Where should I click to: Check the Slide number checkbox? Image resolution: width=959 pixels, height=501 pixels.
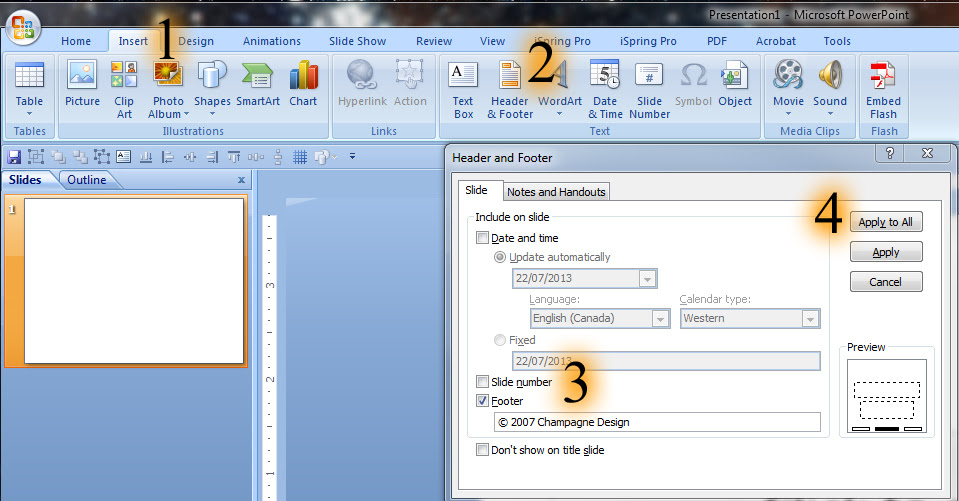483,382
